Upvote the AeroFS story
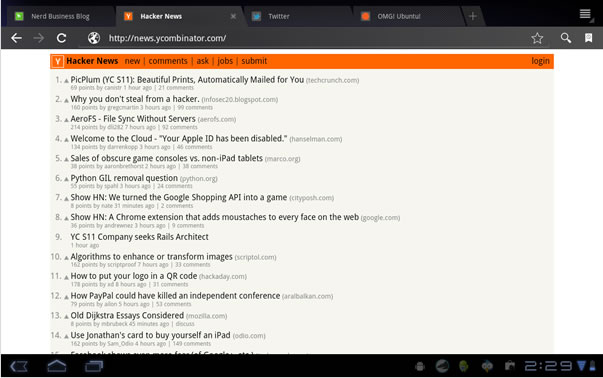The height and width of the screenshot is (378, 603). click(66, 120)
